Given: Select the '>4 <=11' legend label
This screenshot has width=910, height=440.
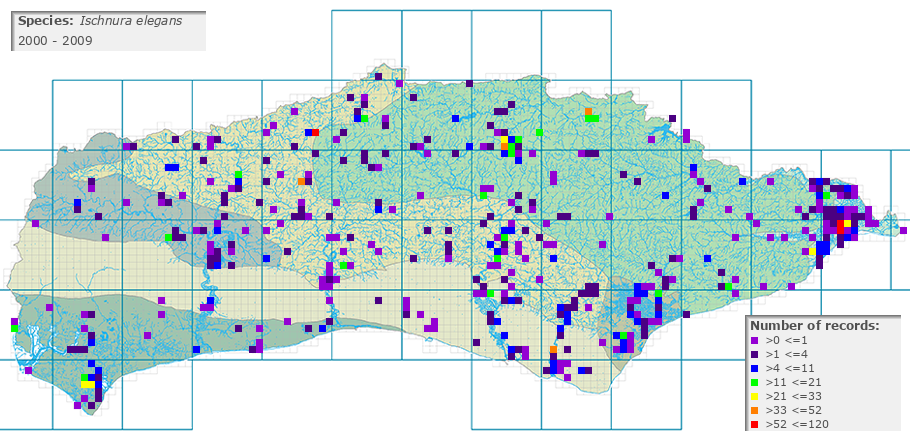Looking at the screenshot, I should tap(790, 368).
